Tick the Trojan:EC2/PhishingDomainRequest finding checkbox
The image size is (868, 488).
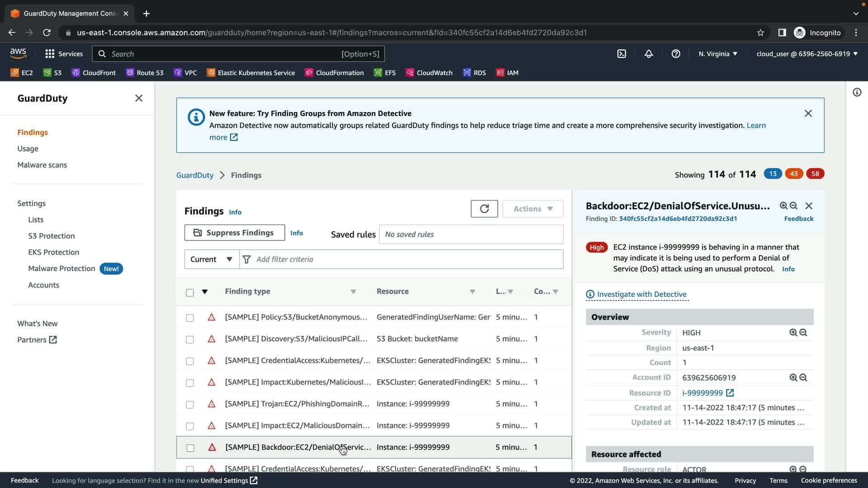[x=190, y=404]
